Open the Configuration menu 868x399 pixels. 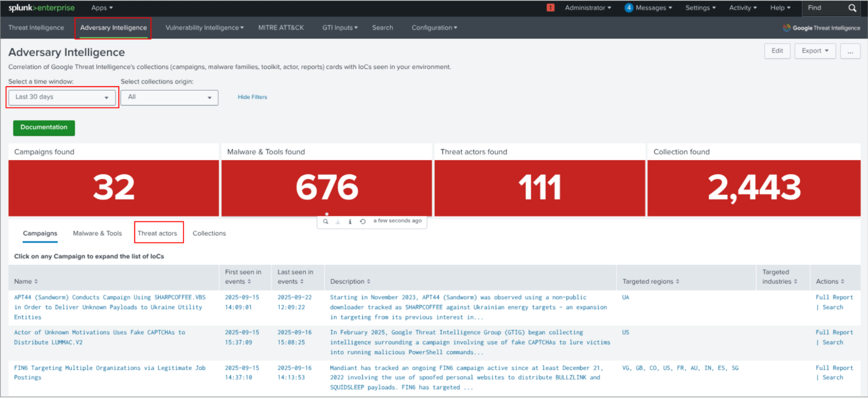(434, 28)
